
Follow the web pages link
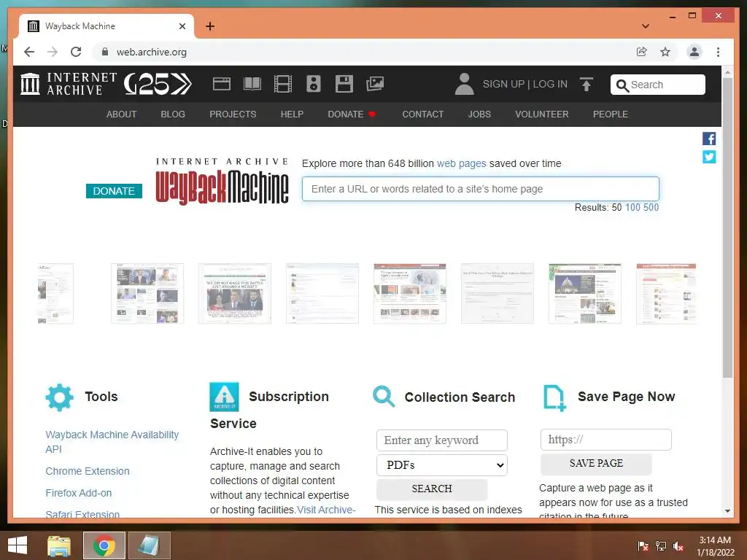(461, 163)
